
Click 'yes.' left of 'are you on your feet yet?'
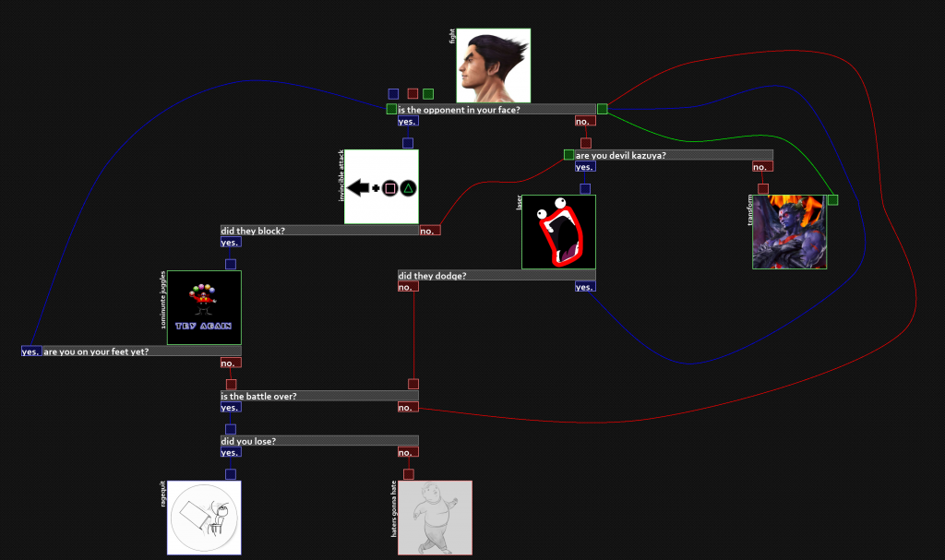click(x=31, y=351)
